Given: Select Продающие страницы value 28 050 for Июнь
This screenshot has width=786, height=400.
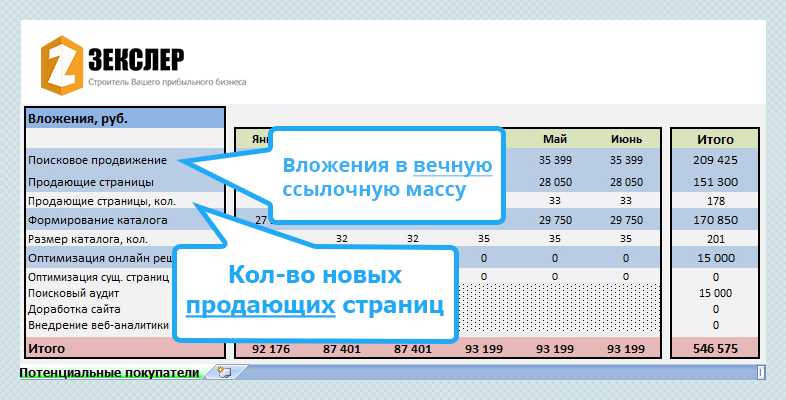Looking at the screenshot, I should (x=626, y=182).
